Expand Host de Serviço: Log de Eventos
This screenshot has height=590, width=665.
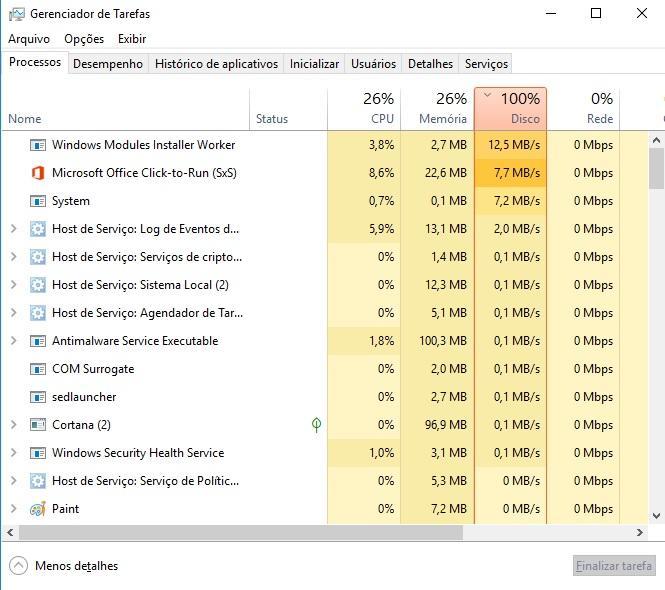click(x=14, y=229)
